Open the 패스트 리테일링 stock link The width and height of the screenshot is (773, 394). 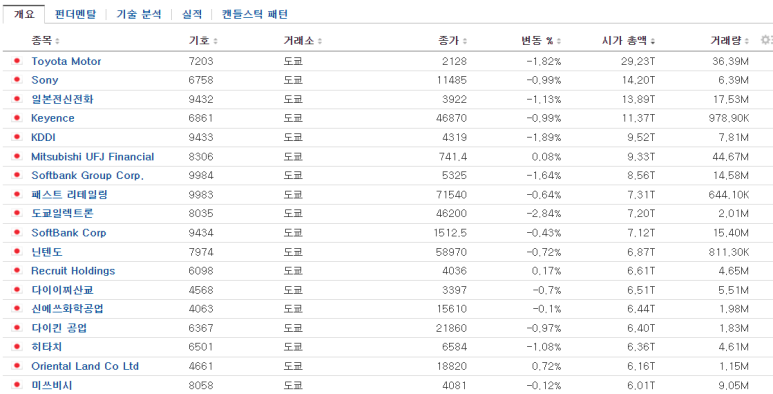tap(70, 194)
